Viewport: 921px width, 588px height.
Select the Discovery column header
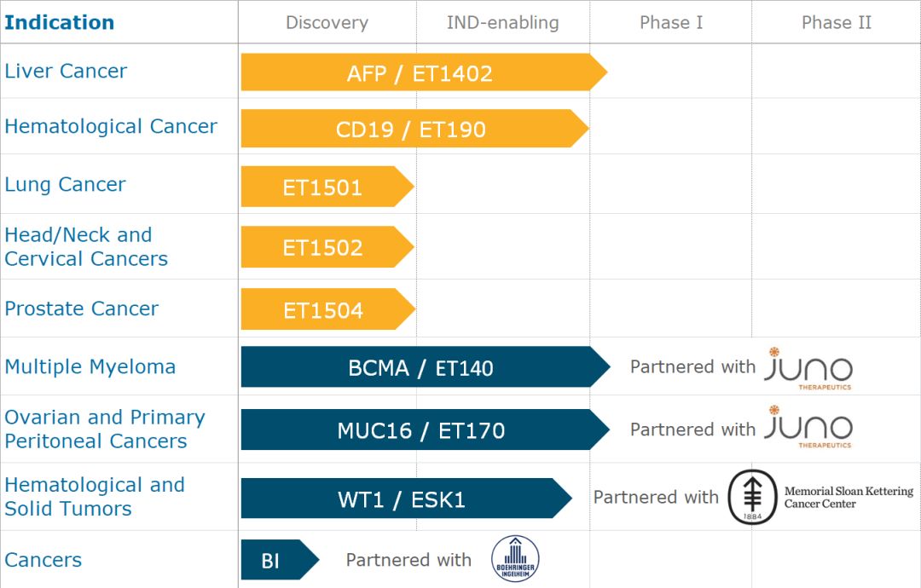coord(327,22)
